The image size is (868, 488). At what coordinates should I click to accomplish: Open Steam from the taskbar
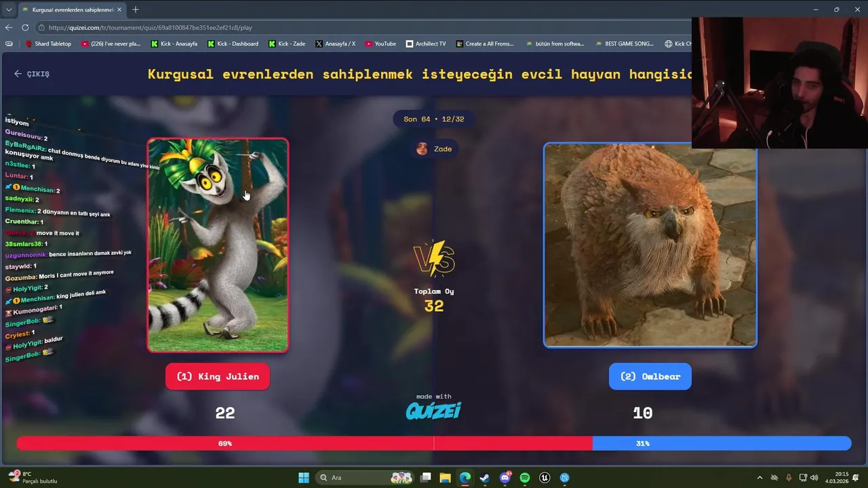pos(485,478)
